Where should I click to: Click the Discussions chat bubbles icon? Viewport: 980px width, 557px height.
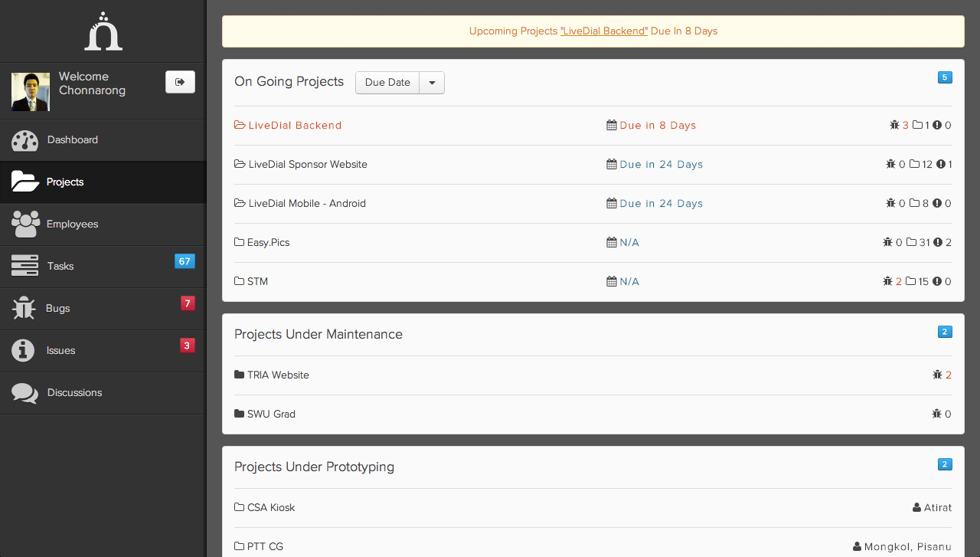point(24,393)
